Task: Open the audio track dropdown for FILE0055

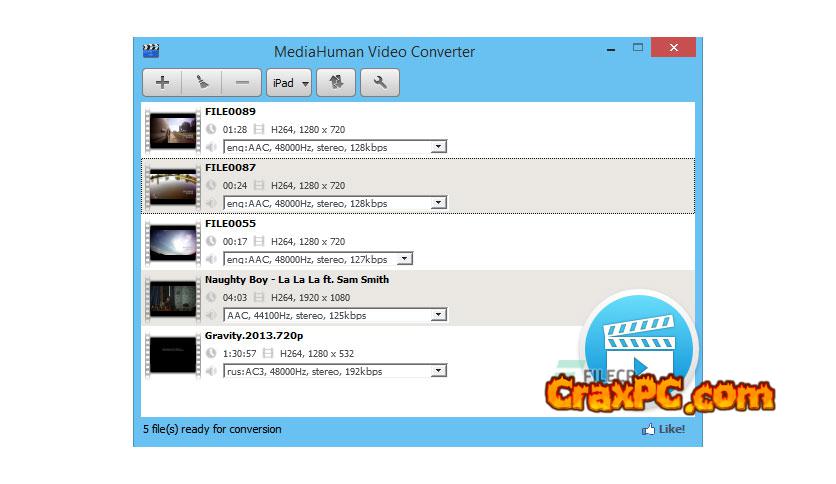Action: [404, 259]
